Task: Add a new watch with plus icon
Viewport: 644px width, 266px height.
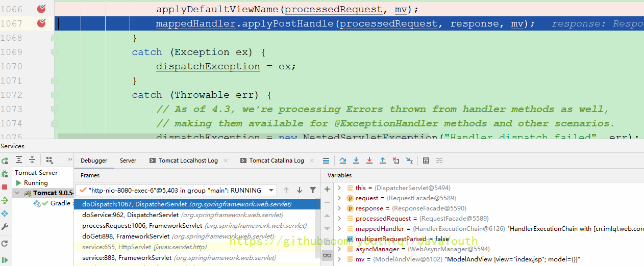Action: point(327,189)
